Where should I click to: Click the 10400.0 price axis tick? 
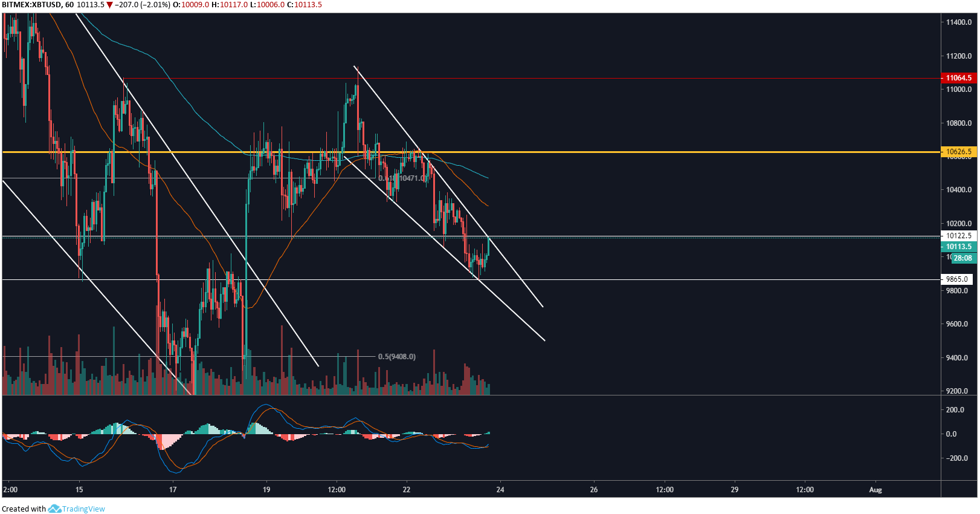tap(959, 190)
